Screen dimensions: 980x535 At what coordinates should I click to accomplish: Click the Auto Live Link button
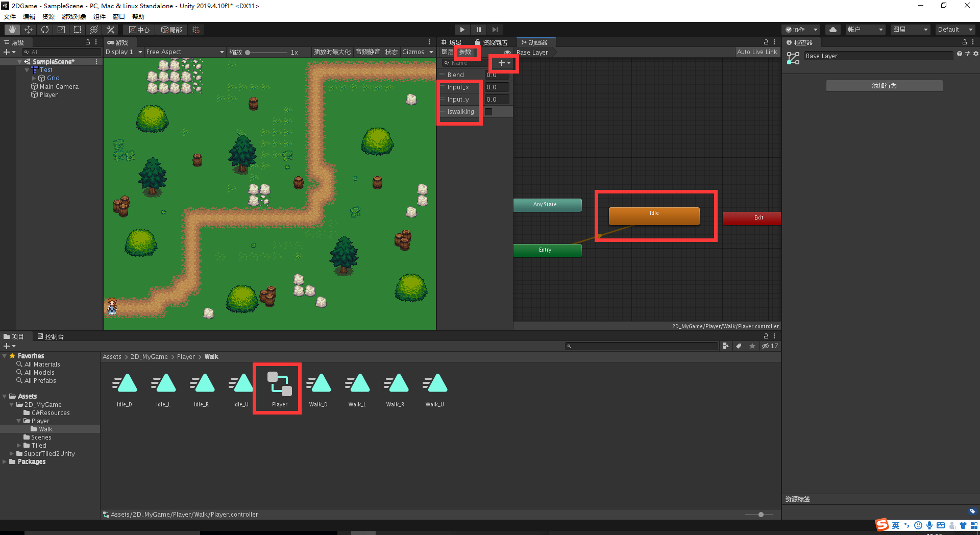(757, 52)
